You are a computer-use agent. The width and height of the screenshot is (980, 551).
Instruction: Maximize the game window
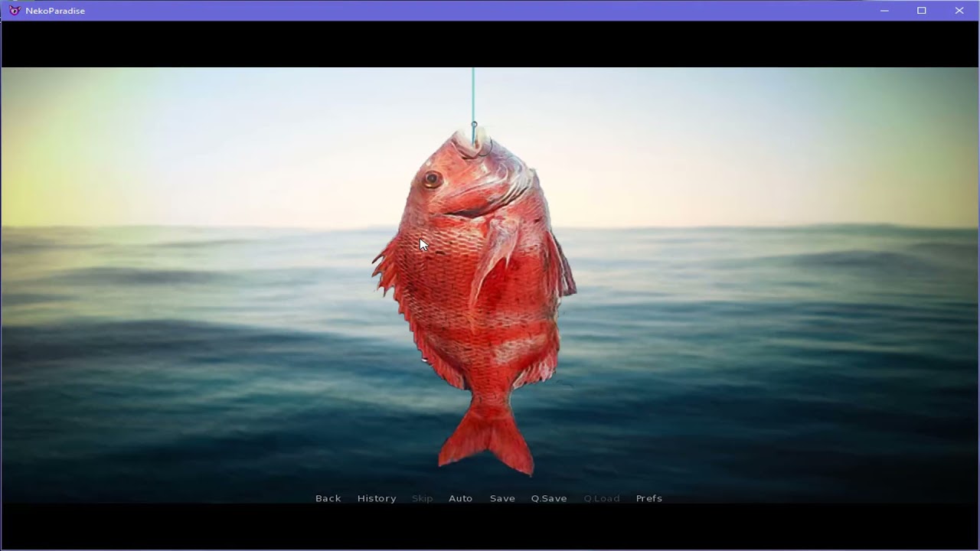point(922,10)
